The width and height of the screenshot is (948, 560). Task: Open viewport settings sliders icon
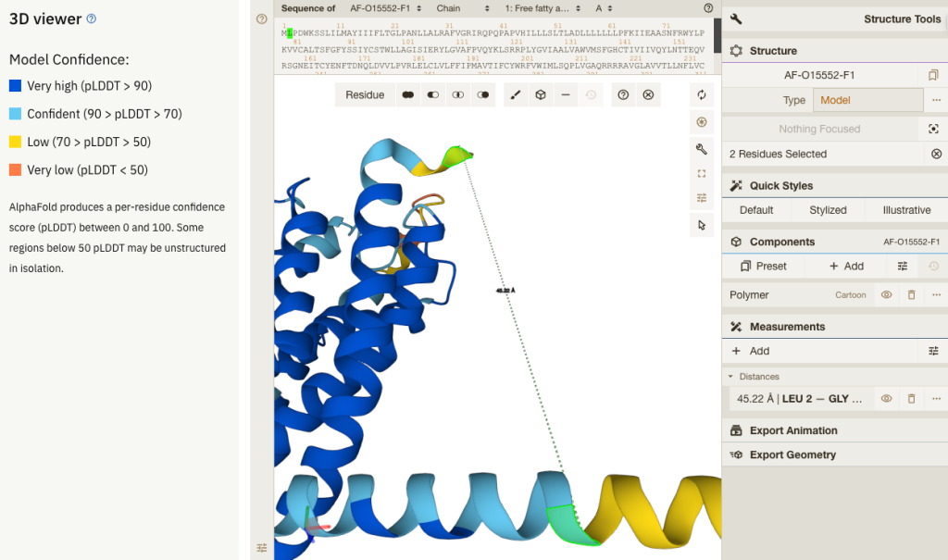click(702, 198)
